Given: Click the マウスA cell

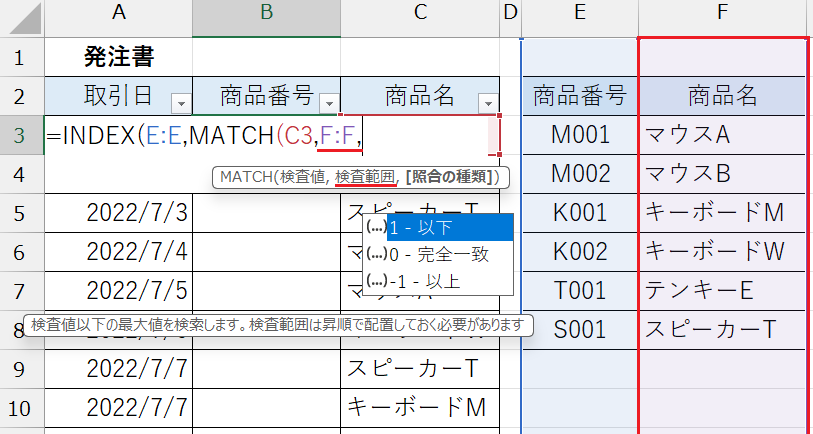Looking at the screenshot, I should coord(723,135).
